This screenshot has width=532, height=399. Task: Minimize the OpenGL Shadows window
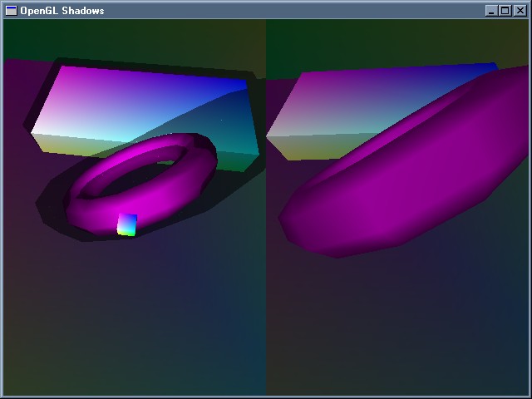491,11
